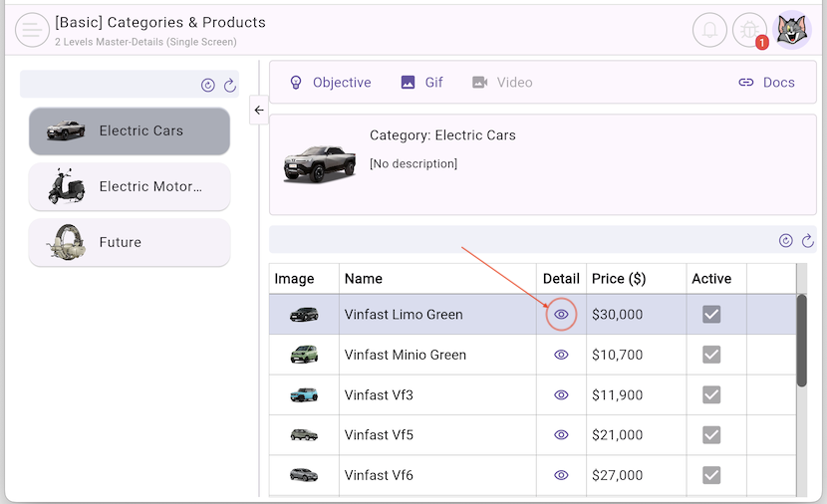Toggle Active checkbox for Vinfast Limo Green
827x504 pixels.
point(711,315)
